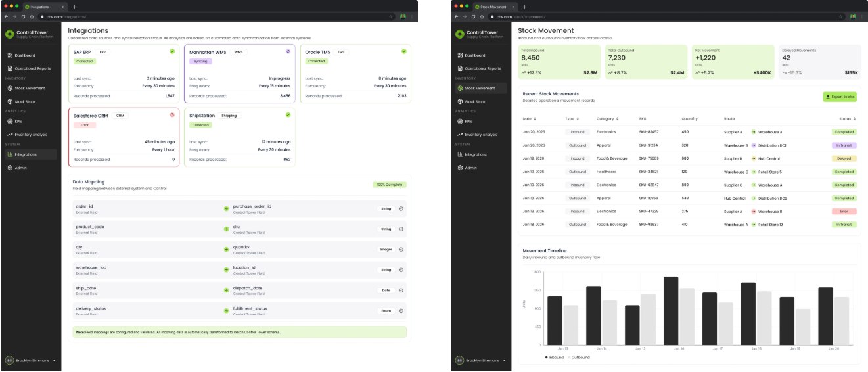Expand options for delivery_status mapping row

coord(401,310)
